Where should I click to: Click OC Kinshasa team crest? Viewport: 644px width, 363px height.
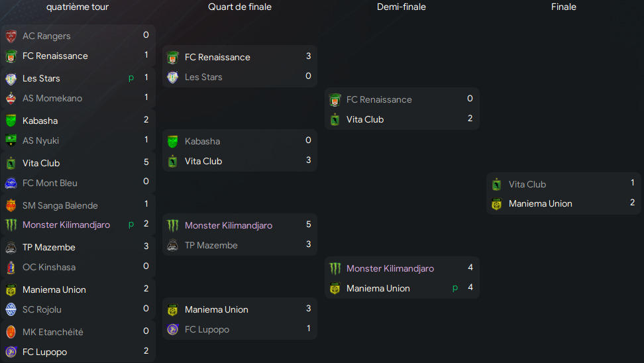(x=11, y=267)
